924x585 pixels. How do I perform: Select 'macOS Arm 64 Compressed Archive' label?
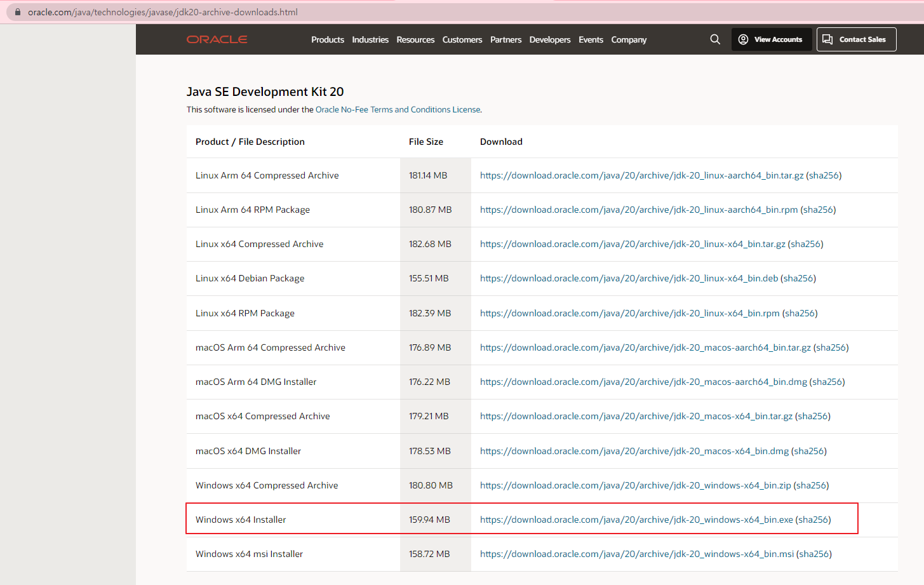click(271, 347)
